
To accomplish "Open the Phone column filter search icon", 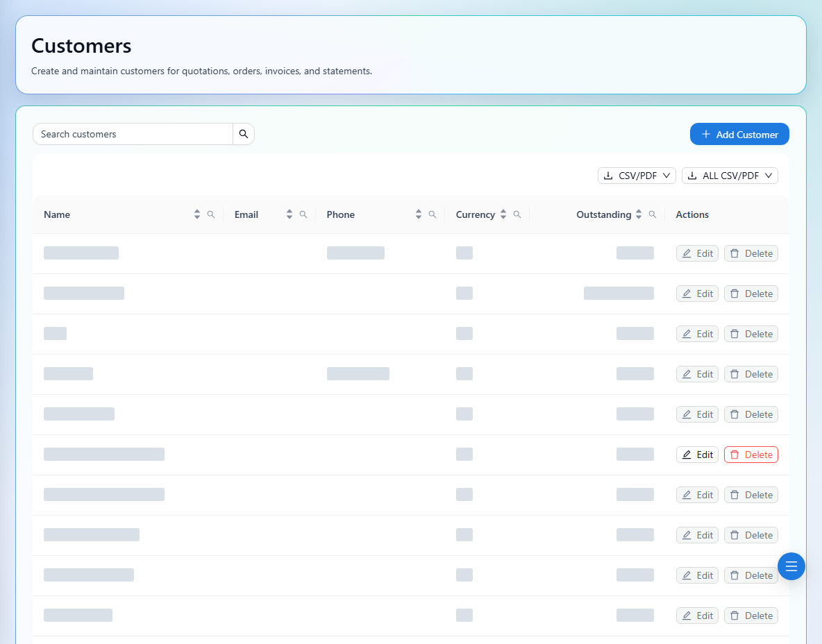I will pyautogui.click(x=433, y=214).
